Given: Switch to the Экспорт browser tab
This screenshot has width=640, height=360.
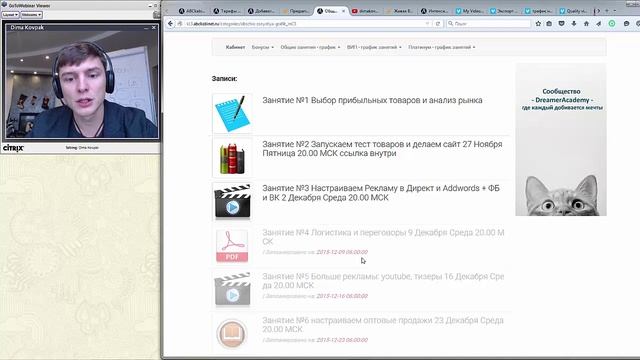Looking at the screenshot, I should [x=504, y=11].
